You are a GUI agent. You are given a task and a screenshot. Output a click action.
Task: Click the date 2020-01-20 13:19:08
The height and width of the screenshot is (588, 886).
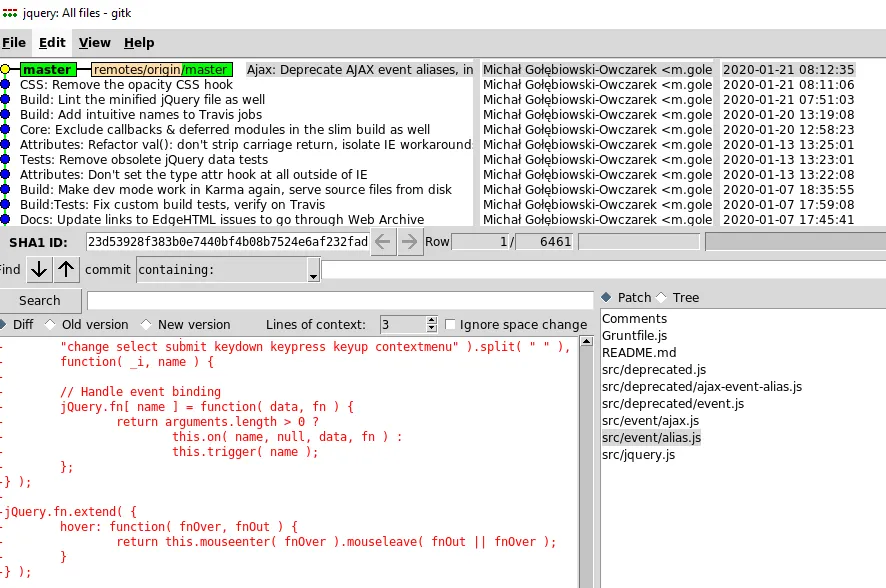coord(788,115)
